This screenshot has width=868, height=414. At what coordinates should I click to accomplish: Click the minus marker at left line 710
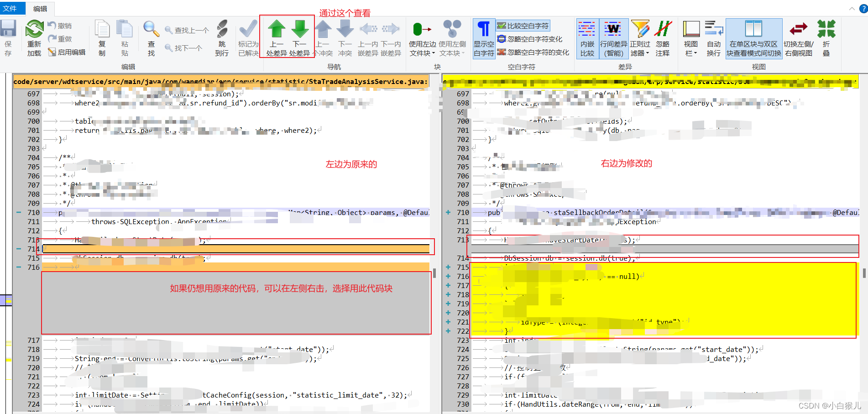[x=19, y=212]
